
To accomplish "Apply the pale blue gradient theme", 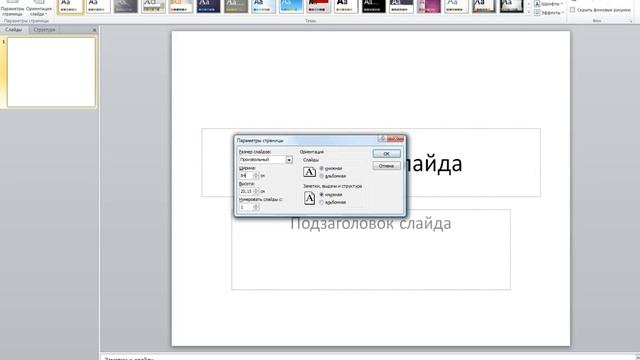I will [263, 7].
